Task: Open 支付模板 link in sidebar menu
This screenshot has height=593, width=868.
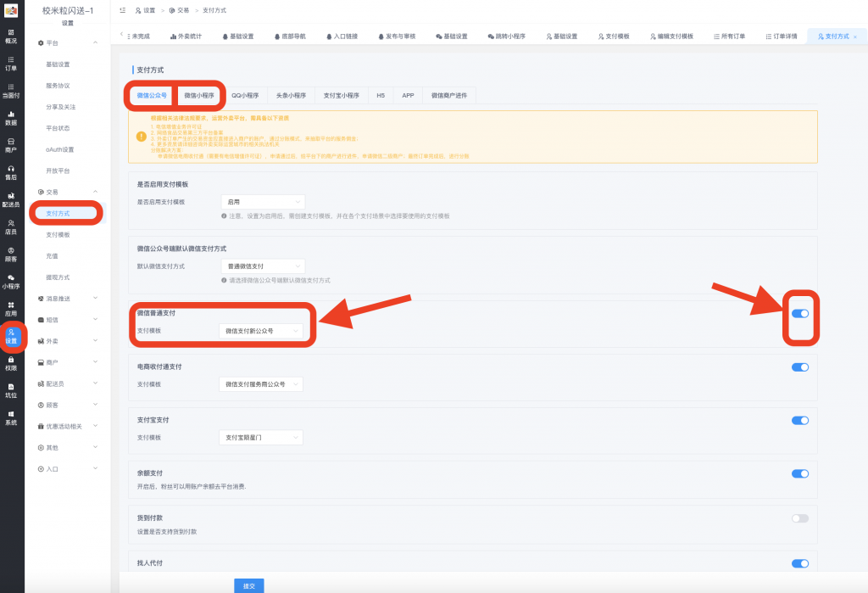Action: 58,234
